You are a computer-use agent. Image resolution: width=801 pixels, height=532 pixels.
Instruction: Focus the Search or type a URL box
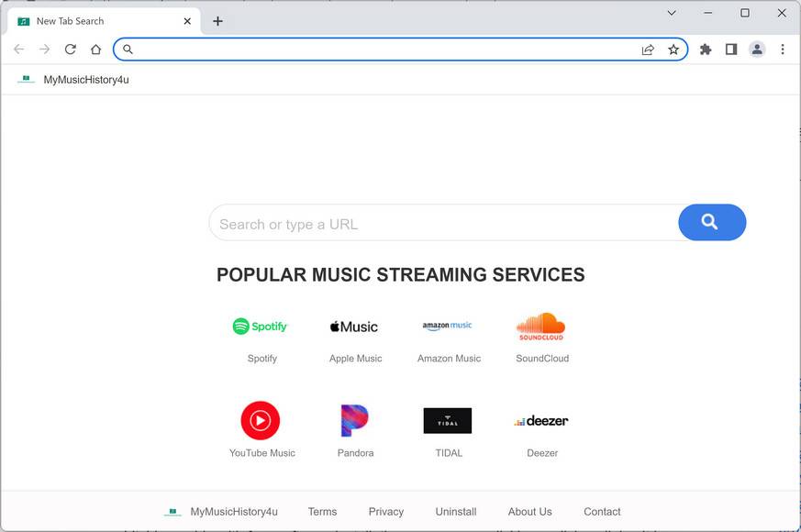pyautogui.click(x=443, y=223)
